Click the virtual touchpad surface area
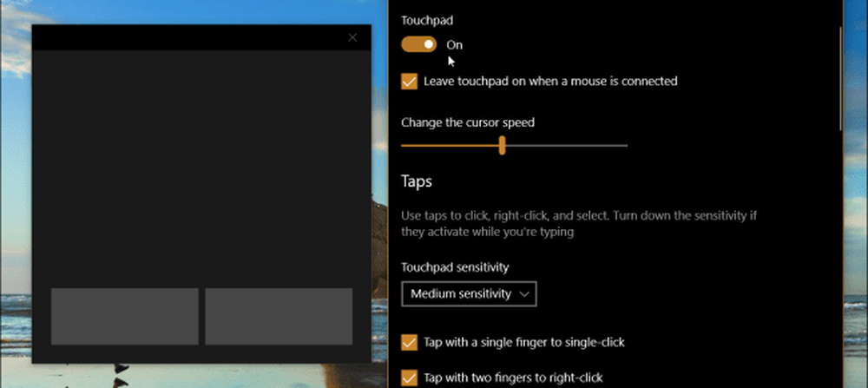The image size is (868, 388). [201, 168]
